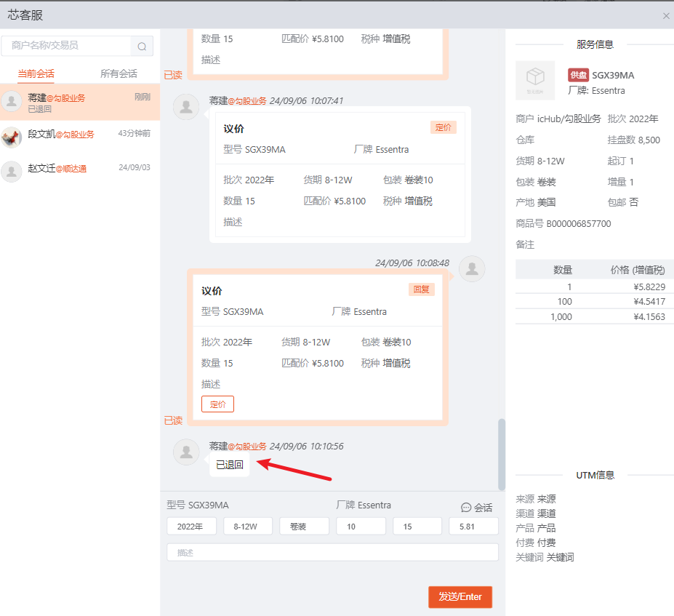Click 赵文迁's avatar in conversation list

[12, 171]
